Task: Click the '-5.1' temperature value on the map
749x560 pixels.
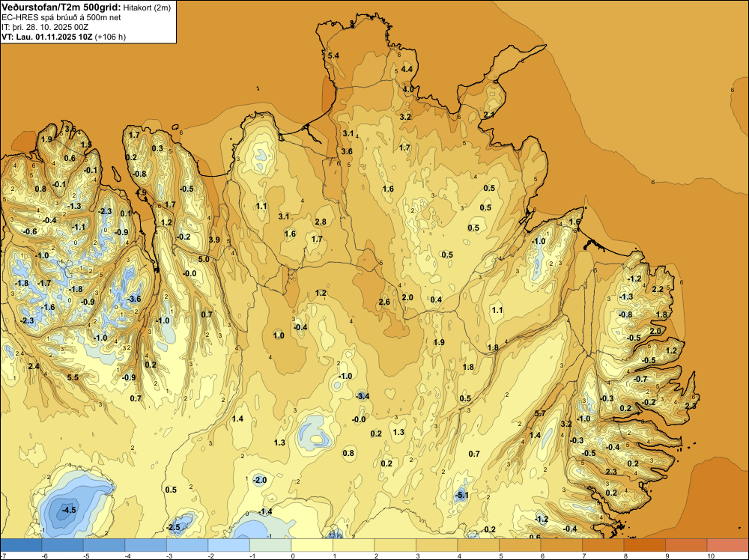Action: pos(461,495)
